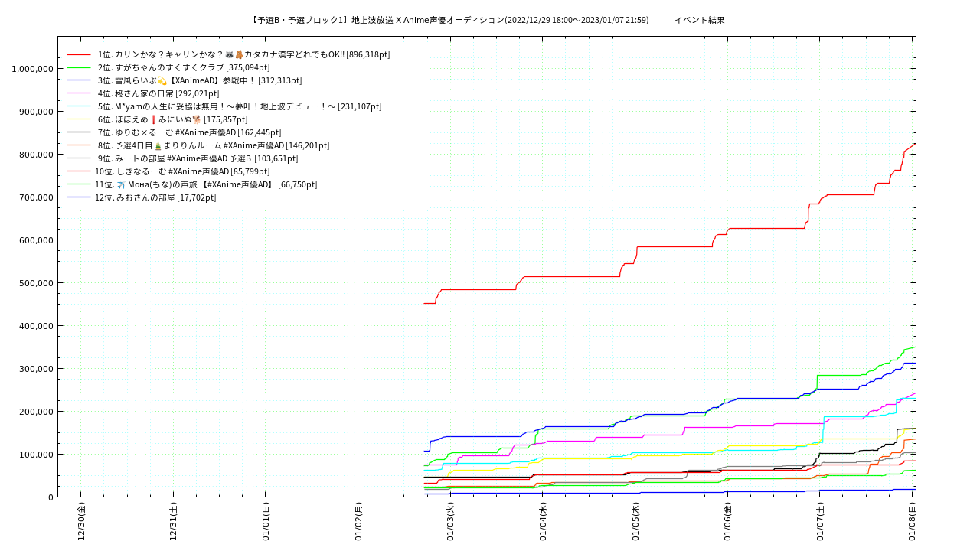The image size is (980, 551).
Task: Select legend entry 5位 M*yamの人生に妥協は無用
Action: pyautogui.click(x=240, y=106)
